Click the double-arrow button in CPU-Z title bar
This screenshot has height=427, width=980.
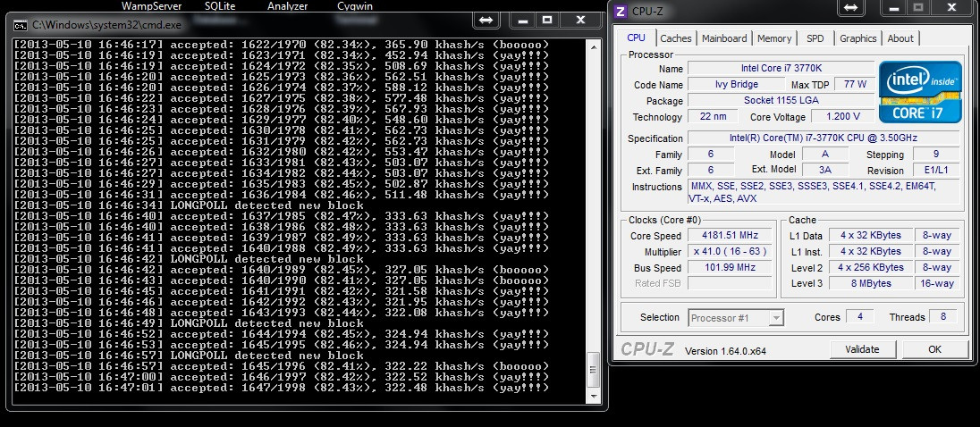click(x=851, y=8)
